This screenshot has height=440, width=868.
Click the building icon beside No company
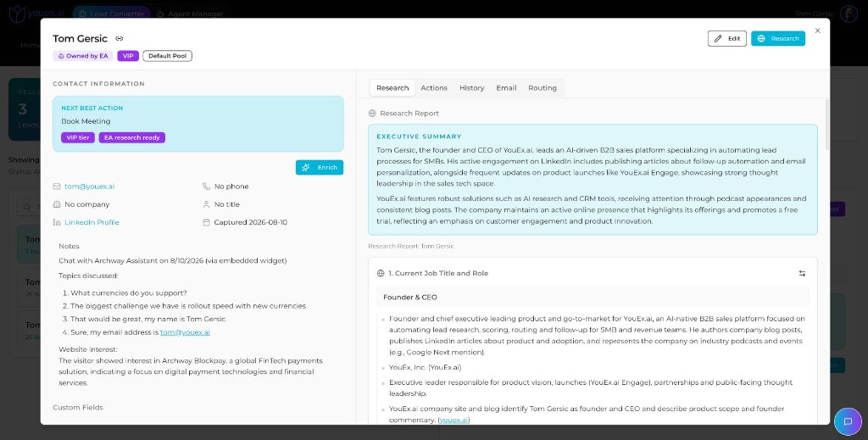(57, 204)
